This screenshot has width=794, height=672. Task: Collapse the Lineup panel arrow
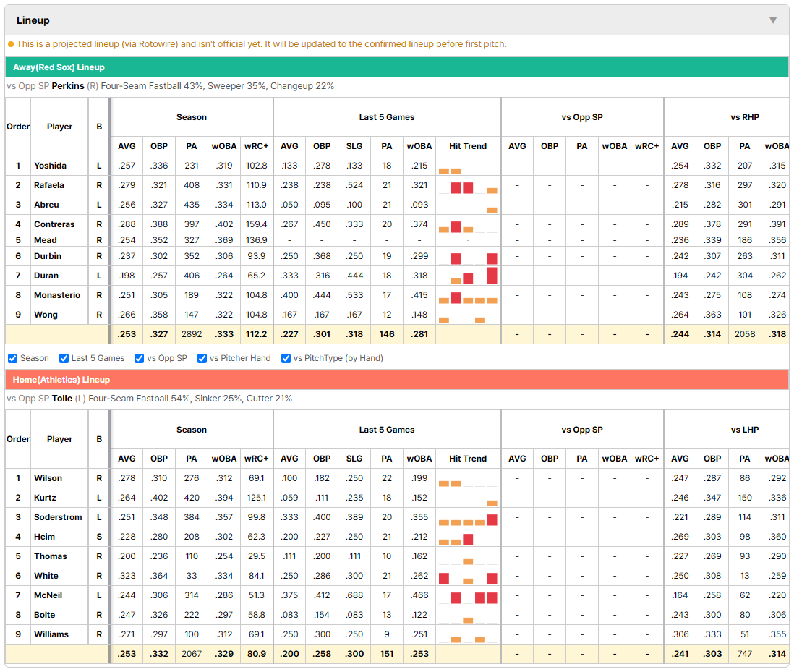773,21
